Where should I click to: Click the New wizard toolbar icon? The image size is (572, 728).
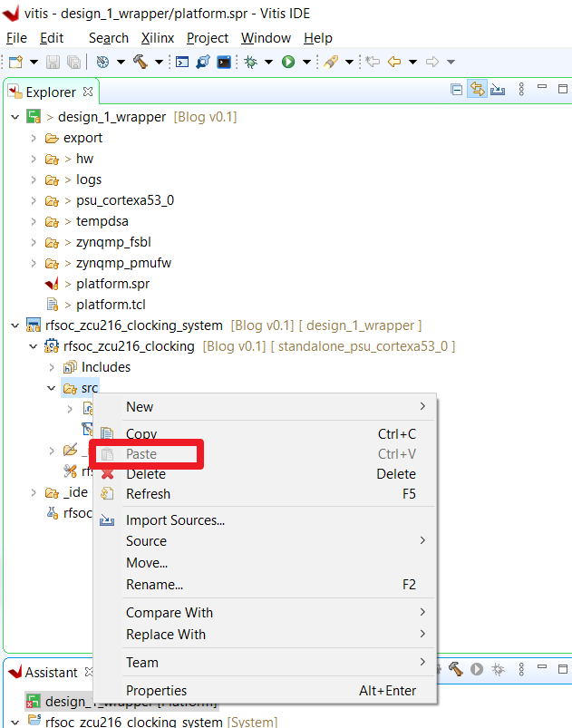tap(15, 62)
